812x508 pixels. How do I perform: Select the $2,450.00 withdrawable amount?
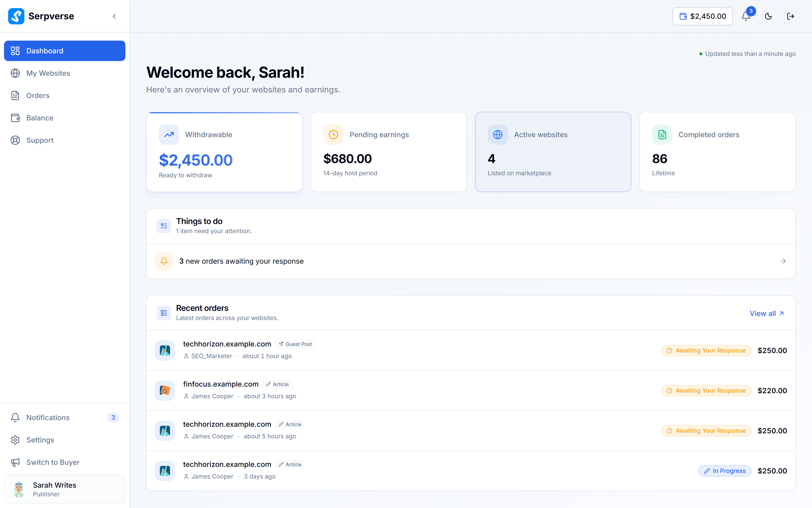(196, 160)
